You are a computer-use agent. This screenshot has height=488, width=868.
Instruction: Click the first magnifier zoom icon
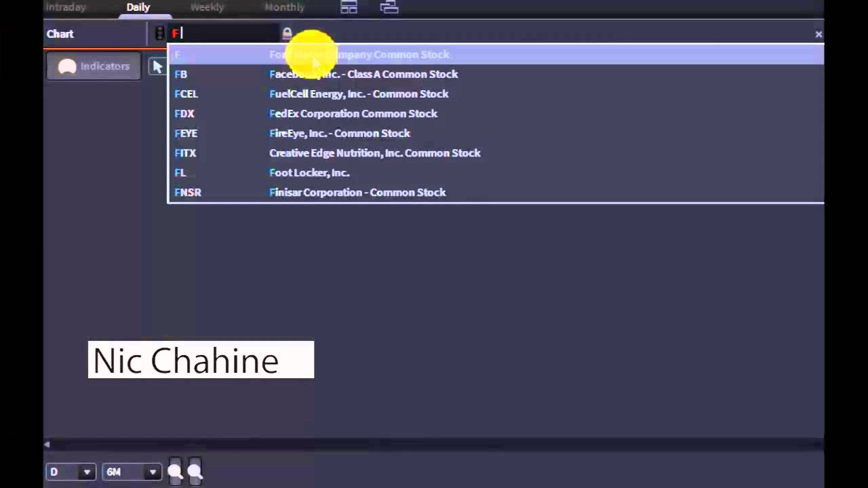[x=175, y=472]
